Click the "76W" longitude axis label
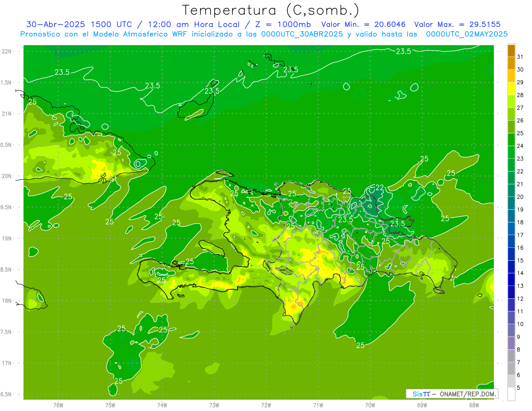 tap(58, 405)
